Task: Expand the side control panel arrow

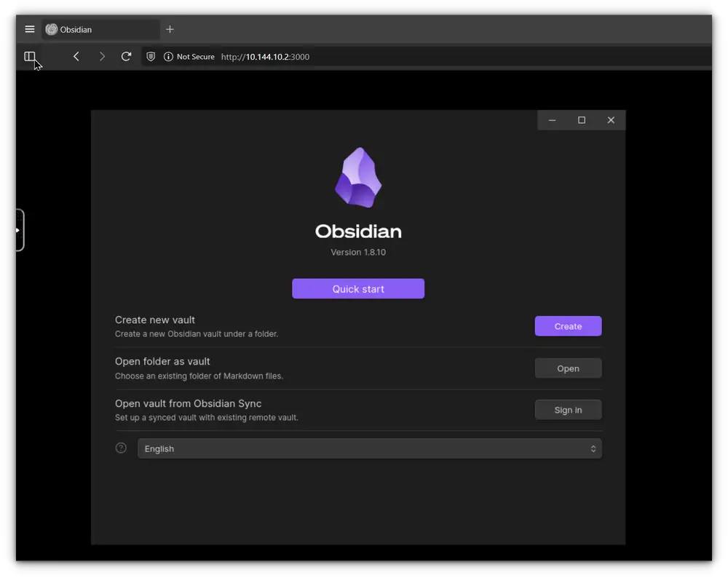Action: coord(17,229)
